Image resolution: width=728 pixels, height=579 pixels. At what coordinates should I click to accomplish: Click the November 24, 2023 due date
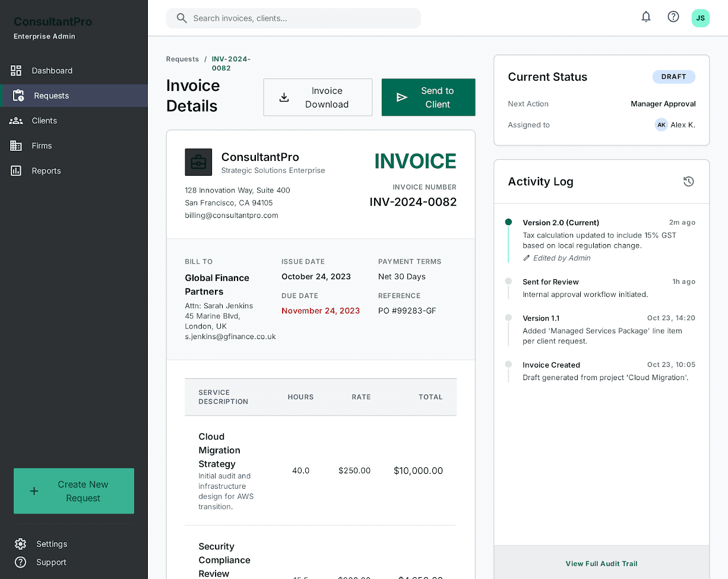coord(321,311)
